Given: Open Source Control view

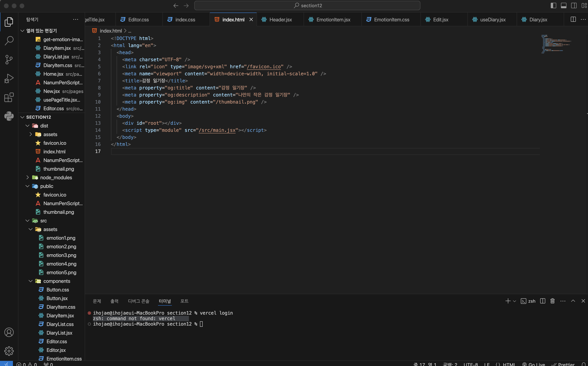Looking at the screenshot, I should (x=9, y=60).
